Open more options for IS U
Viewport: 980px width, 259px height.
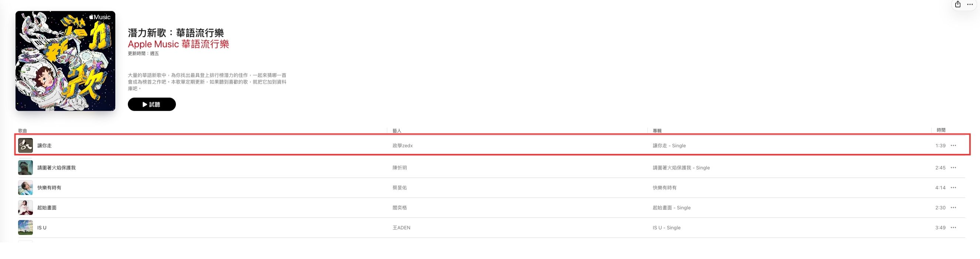click(x=953, y=228)
